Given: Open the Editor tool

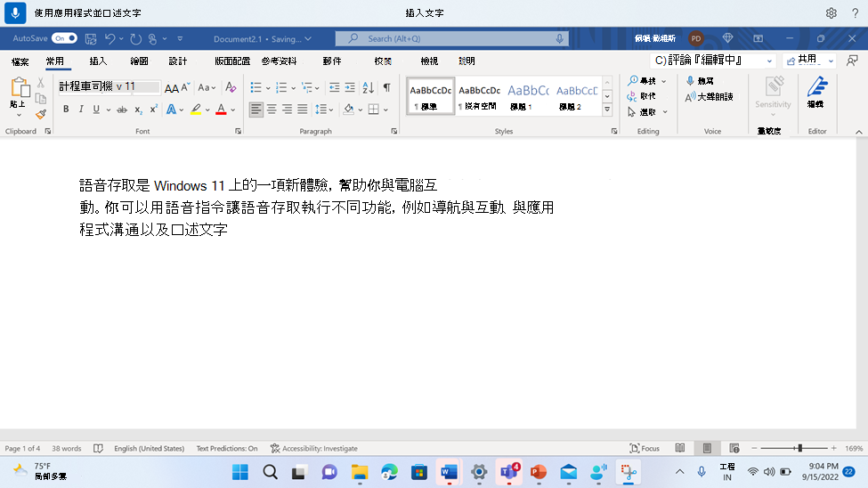Looking at the screenshot, I should (x=816, y=92).
